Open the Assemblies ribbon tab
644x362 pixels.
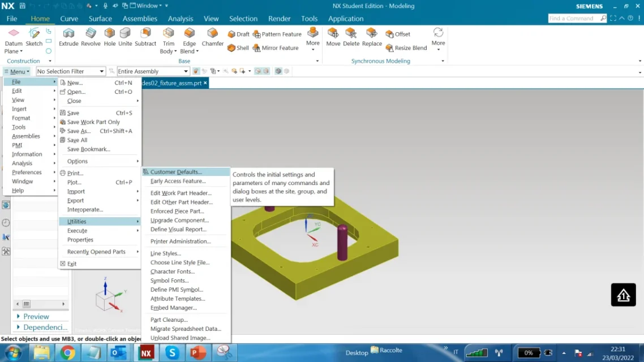tap(140, 19)
